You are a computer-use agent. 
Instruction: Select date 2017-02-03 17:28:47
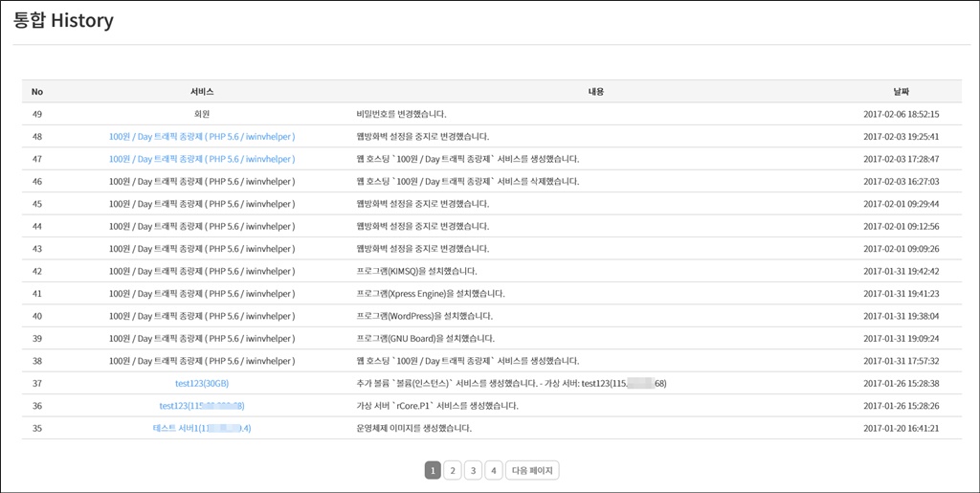pyautogui.click(x=902, y=159)
